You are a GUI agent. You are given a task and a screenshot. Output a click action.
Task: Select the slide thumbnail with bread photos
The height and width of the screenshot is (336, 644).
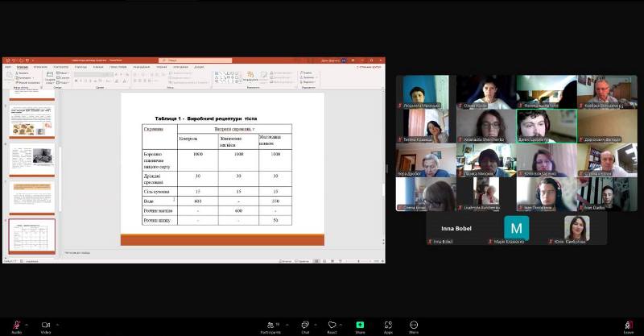click(x=32, y=122)
